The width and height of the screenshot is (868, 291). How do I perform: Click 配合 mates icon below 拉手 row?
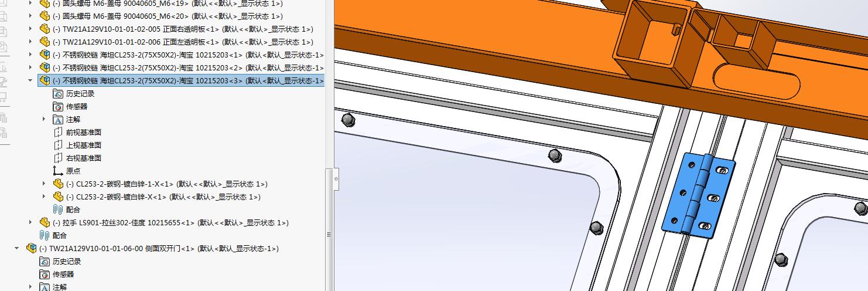pyautogui.click(x=45, y=236)
